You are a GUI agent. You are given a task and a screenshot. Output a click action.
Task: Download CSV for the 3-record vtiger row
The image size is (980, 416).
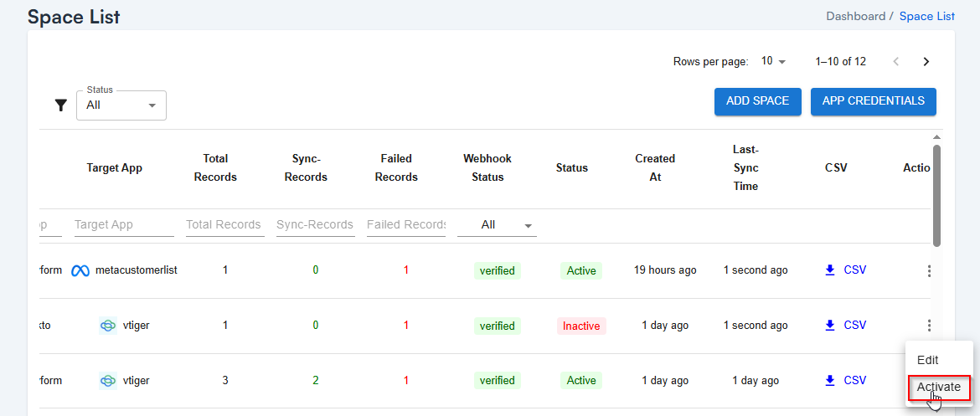point(845,381)
